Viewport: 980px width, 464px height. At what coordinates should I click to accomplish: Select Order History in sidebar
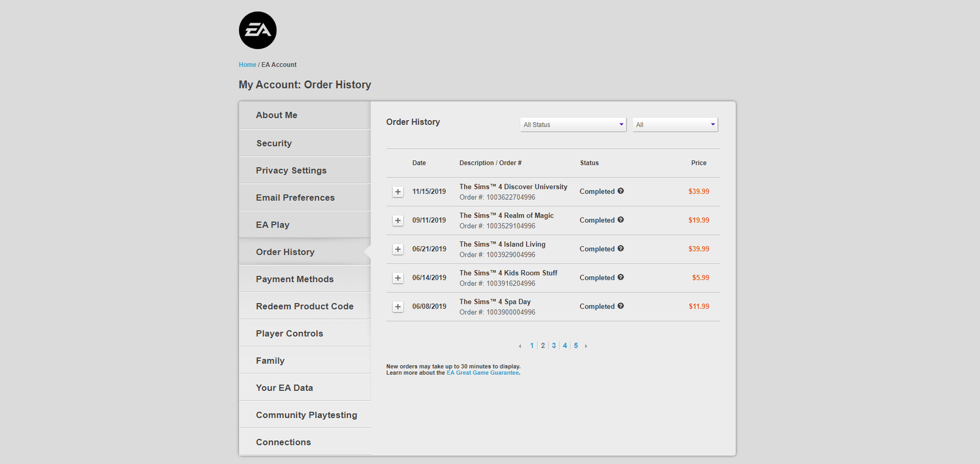coord(304,252)
